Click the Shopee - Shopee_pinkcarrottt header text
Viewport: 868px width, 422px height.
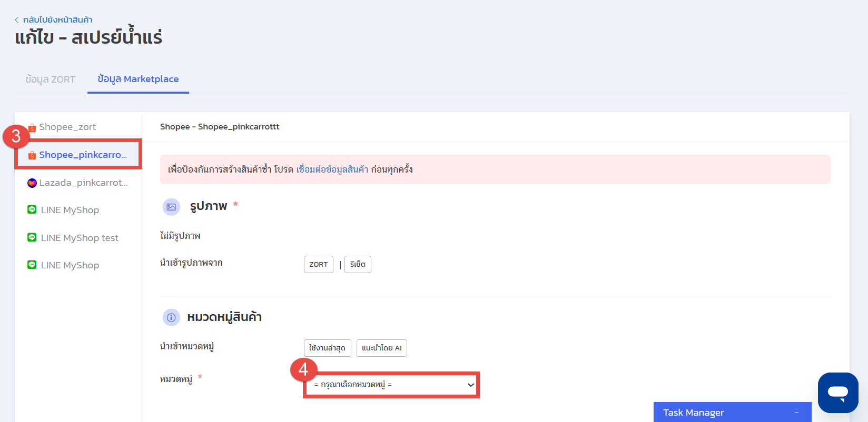click(220, 127)
